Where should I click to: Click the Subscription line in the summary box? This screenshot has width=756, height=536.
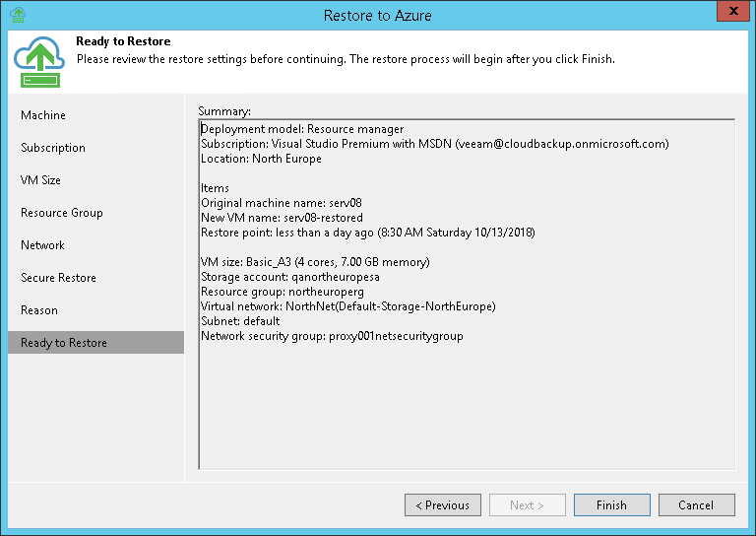pos(434,144)
